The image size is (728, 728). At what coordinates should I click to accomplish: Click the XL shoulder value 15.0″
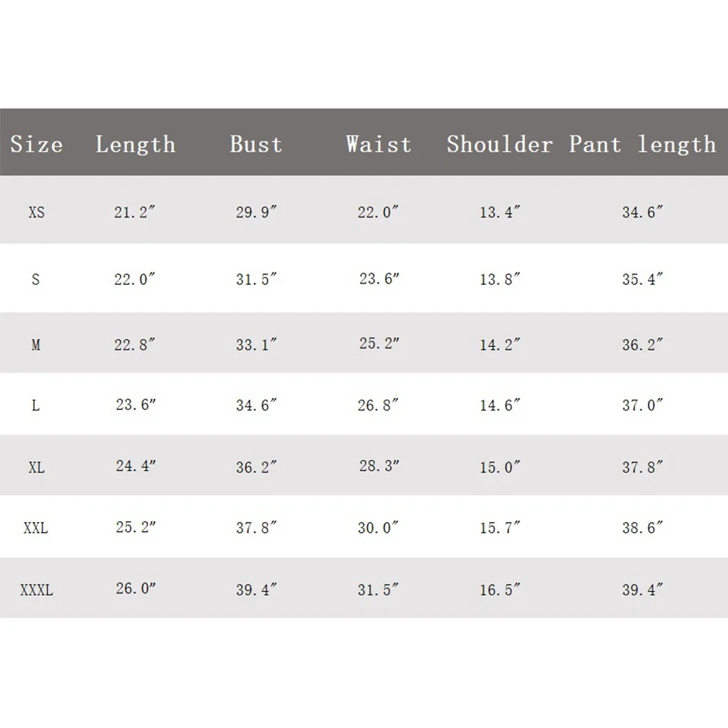point(500,468)
